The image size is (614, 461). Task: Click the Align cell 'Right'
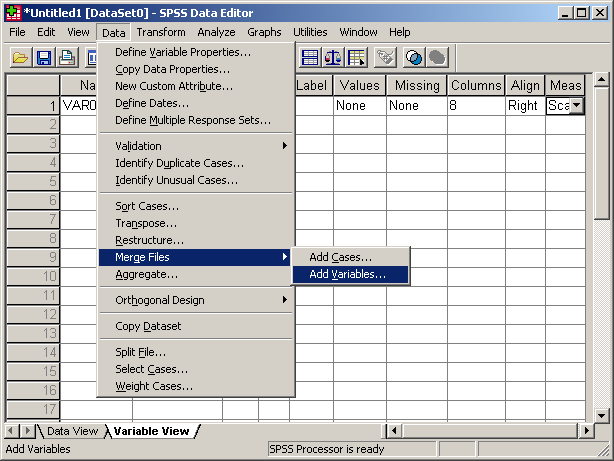click(x=525, y=106)
